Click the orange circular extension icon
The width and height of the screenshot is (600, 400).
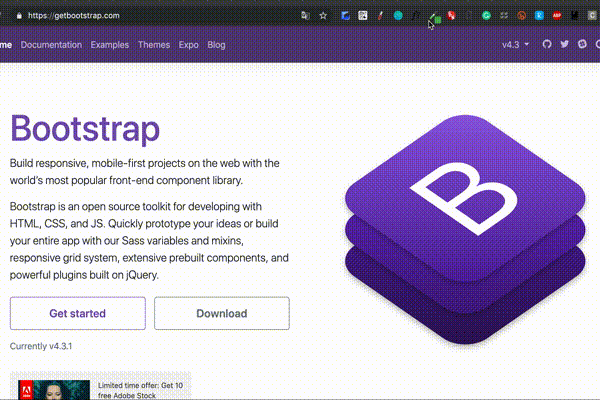(x=521, y=16)
